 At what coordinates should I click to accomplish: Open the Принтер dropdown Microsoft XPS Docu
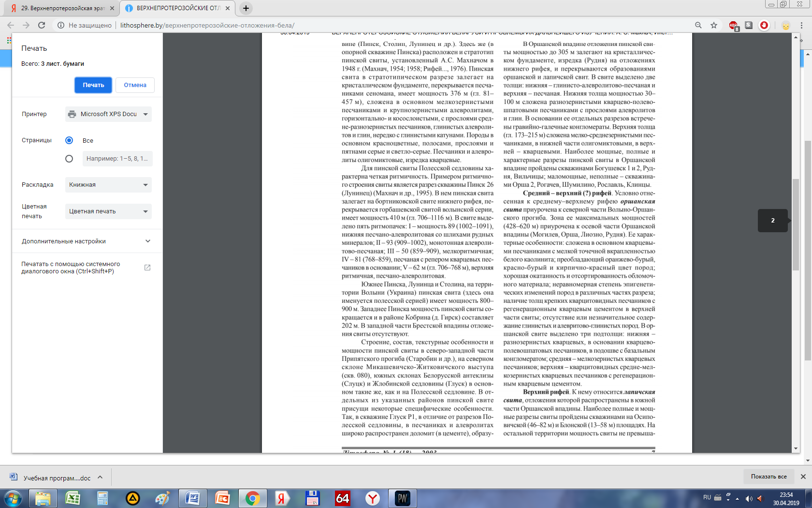tap(108, 114)
